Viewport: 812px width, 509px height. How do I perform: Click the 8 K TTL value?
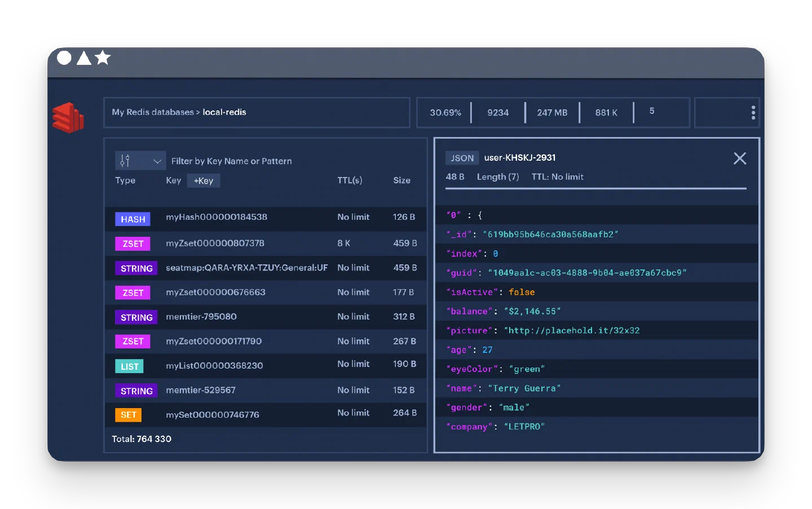[x=344, y=244]
